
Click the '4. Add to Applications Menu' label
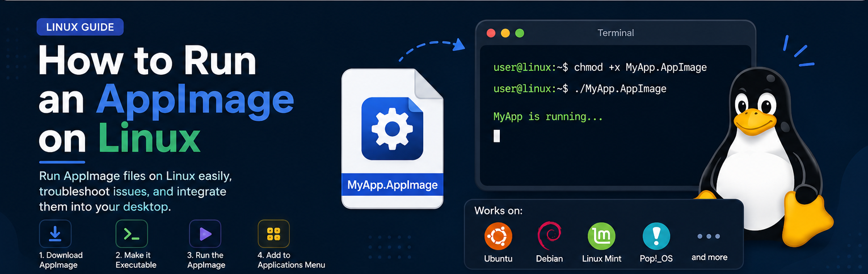291,260
